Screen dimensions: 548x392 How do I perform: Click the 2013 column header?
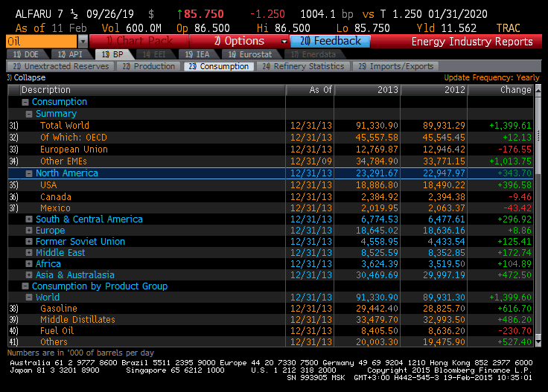pyautogui.click(x=367, y=90)
